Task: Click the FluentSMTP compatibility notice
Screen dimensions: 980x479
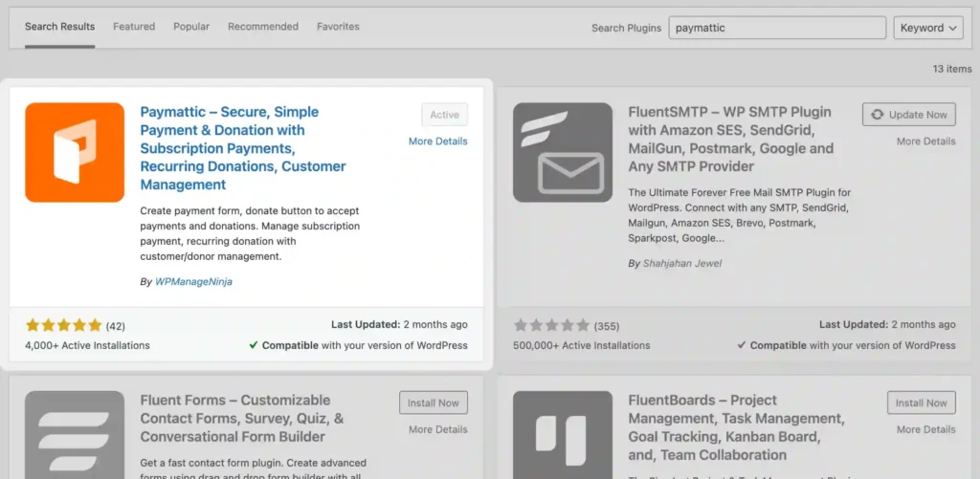Action: (x=846, y=345)
